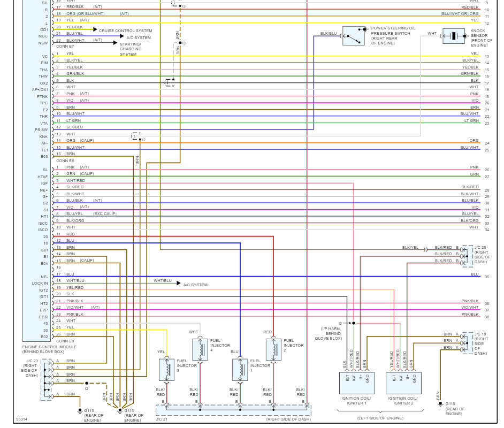The height and width of the screenshot is (428, 504).
Task: Click the BLK/YEL inline connector symbol
Action: [x=425, y=249]
